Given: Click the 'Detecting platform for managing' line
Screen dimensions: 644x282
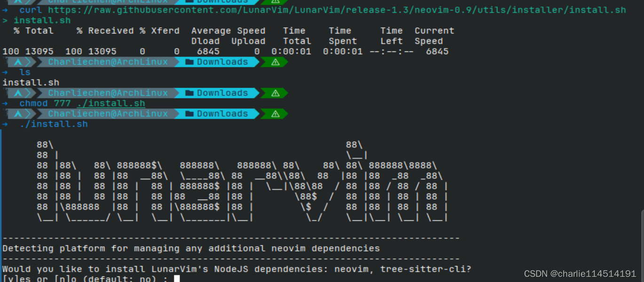Looking at the screenshot, I should tap(191, 248).
